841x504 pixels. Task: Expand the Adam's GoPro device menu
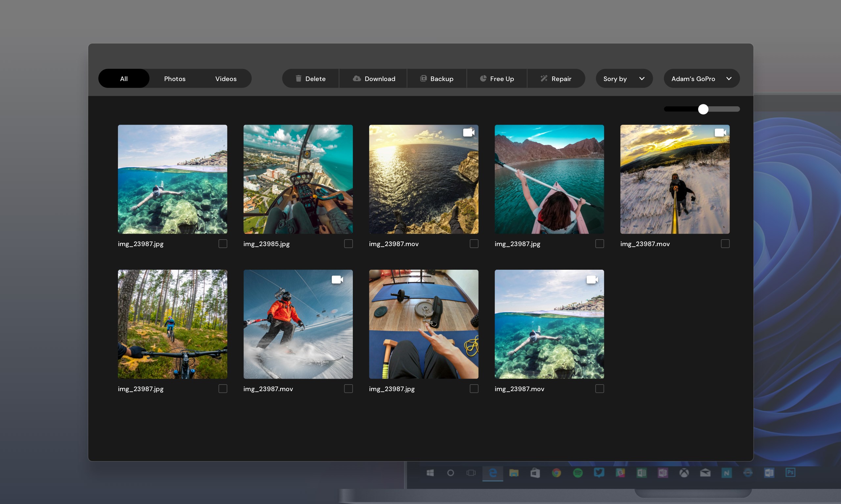702,78
